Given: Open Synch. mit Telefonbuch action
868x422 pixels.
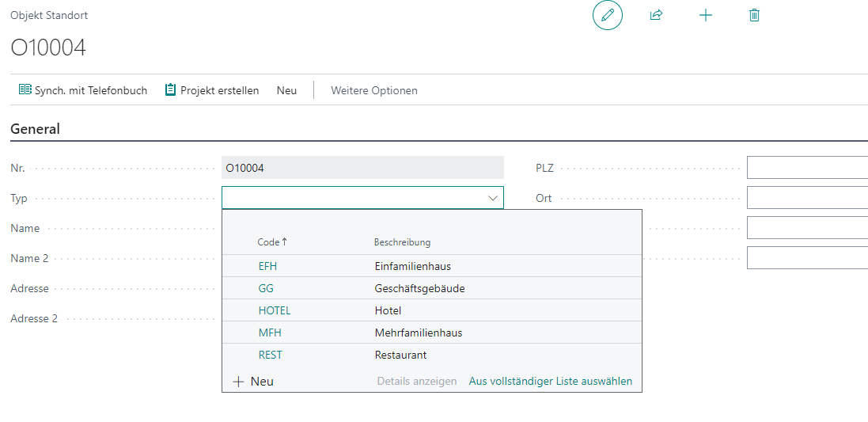Looking at the screenshot, I should point(83,90).
